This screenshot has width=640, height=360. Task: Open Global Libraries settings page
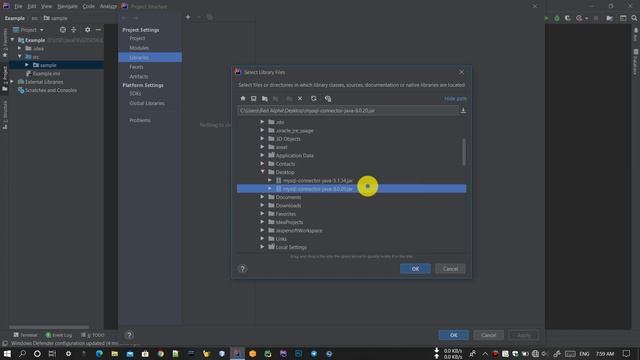147,103
